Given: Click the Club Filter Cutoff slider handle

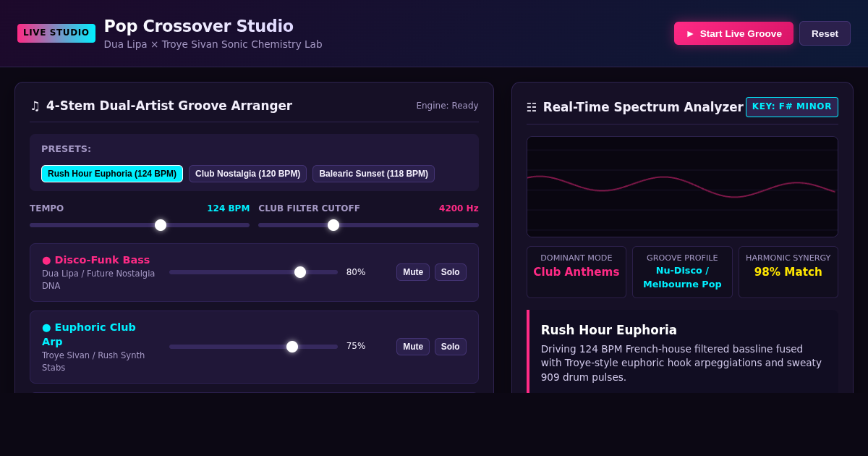Looking at the screenshot, I should (333, 225).
